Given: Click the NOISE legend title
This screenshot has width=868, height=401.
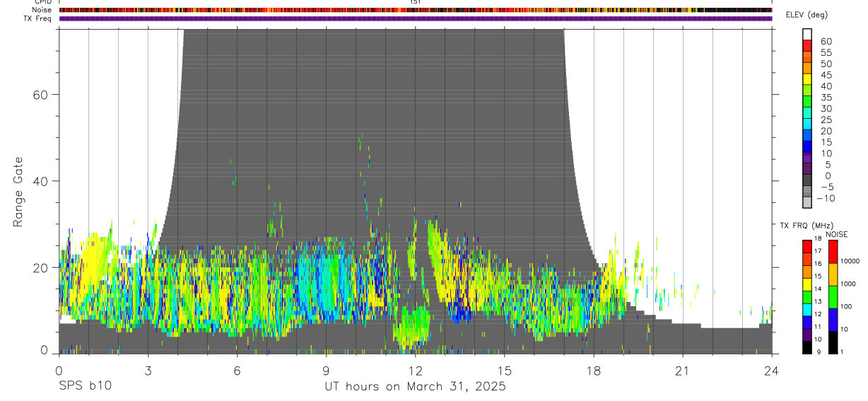Looking at the screenshot, I should (837, 234).
